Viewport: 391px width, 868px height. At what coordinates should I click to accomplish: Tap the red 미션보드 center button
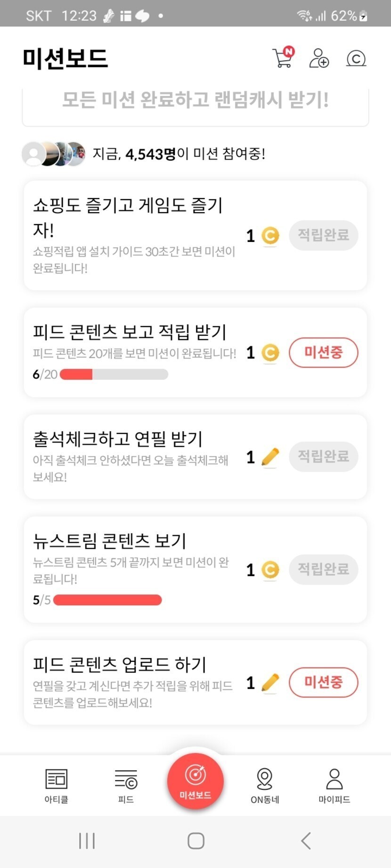[x=195, y=781]
